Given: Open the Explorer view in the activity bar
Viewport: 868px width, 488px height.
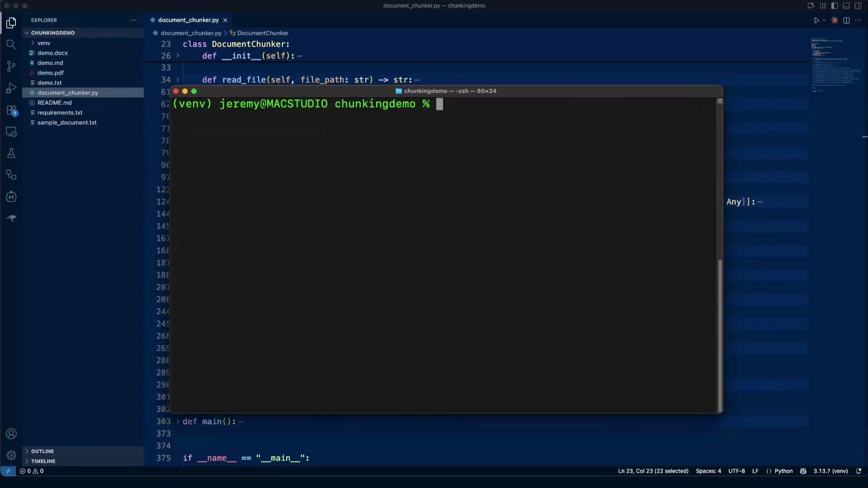Looking at the screenshot, I should 11,23.
